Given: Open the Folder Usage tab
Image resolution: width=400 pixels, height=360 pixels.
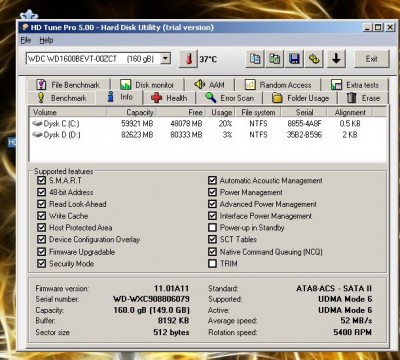Looking at the screenshot, I should pos(300,98).
